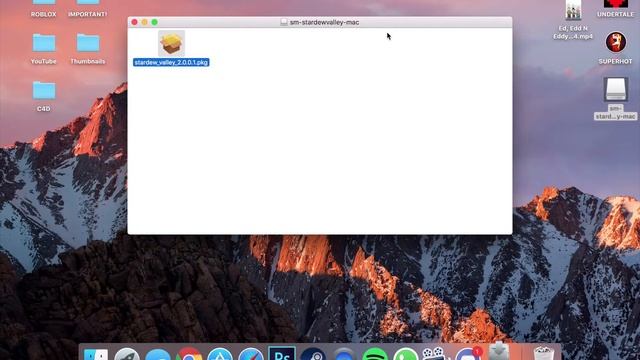Open WhatsApp from the Dock
The height and width of the screenshot is (360, 640).
406,354
